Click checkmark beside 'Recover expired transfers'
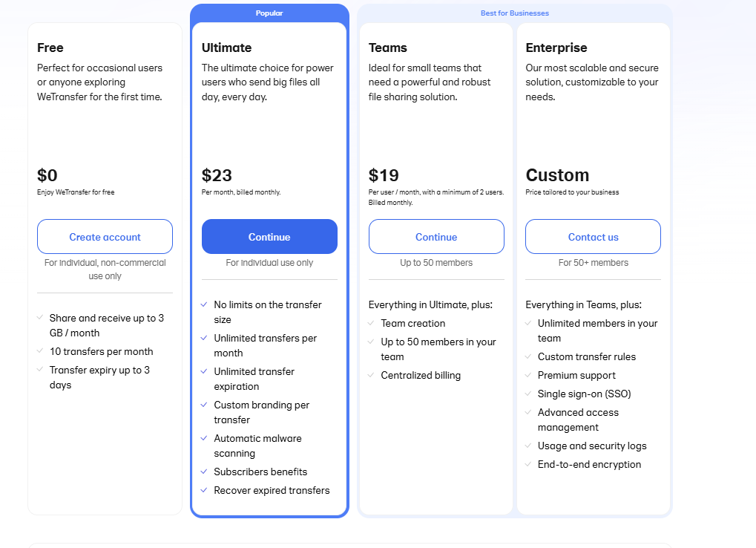The width and height of the screenshot is (756, 548). click(204, 489)
